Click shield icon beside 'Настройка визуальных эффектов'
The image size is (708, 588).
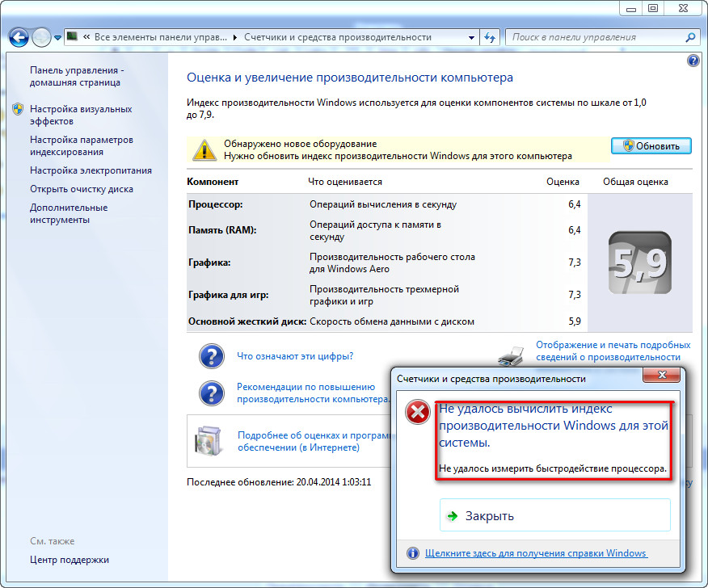point(18,109)
